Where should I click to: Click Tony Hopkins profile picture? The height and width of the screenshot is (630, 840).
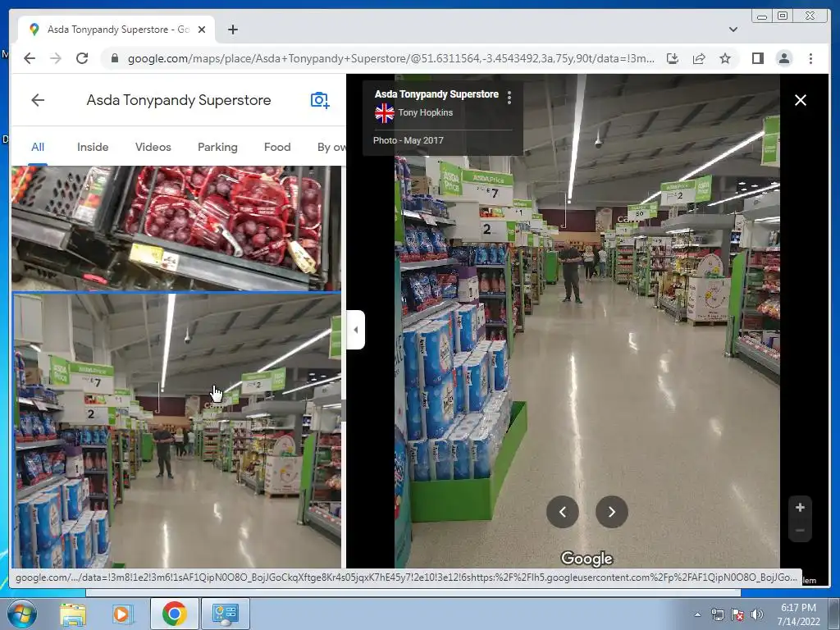point(384,113)
